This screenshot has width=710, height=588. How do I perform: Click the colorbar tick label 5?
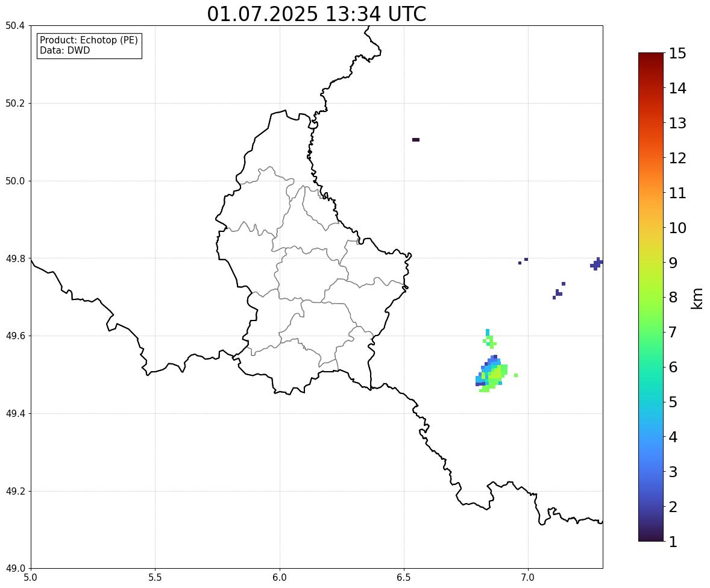click(673, 402)
